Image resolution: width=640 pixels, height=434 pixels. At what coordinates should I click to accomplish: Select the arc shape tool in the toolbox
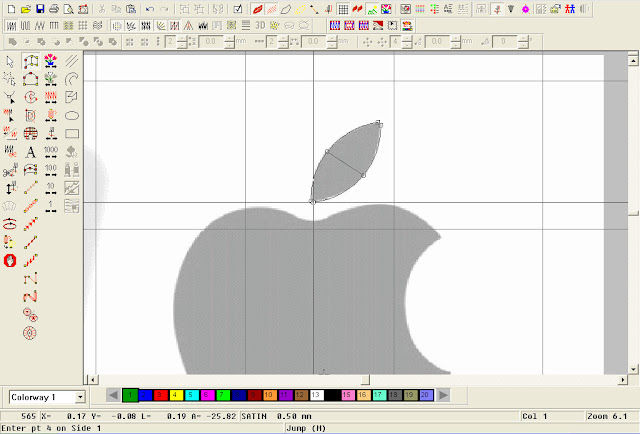coord(72,79)
